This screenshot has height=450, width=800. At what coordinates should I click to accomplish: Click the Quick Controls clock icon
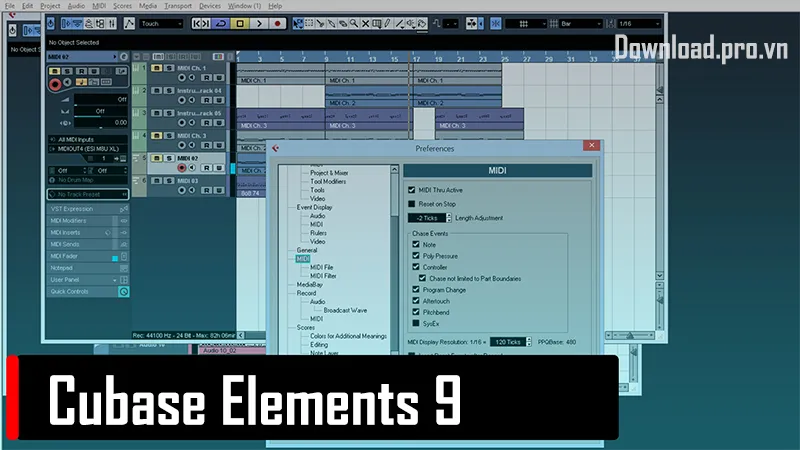pyautogui.click(x=123, y=291)
